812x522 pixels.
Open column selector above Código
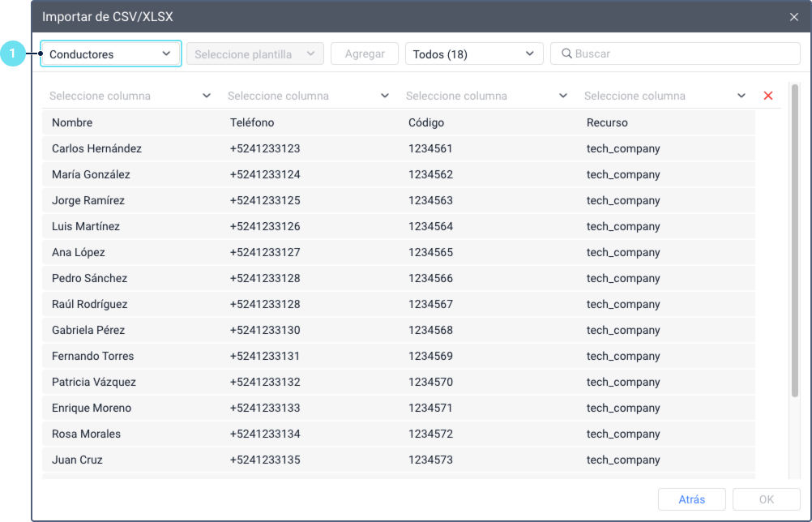tap(486, 96)
